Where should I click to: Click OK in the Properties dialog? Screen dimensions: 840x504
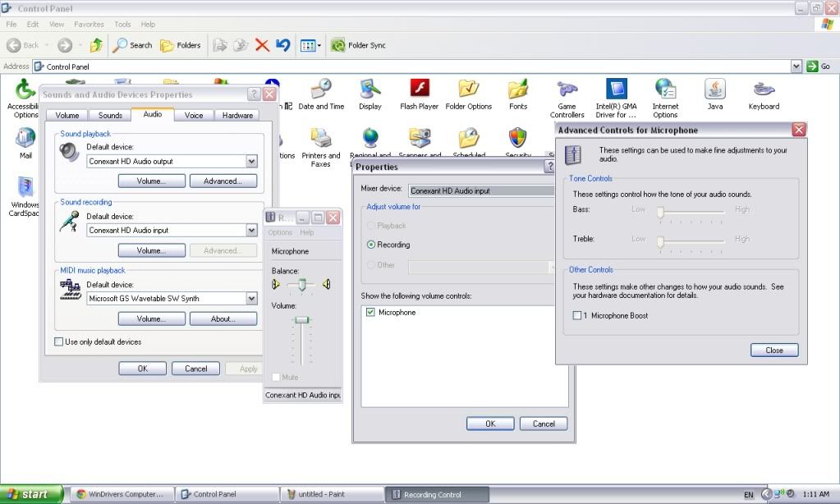coord(490,424)
